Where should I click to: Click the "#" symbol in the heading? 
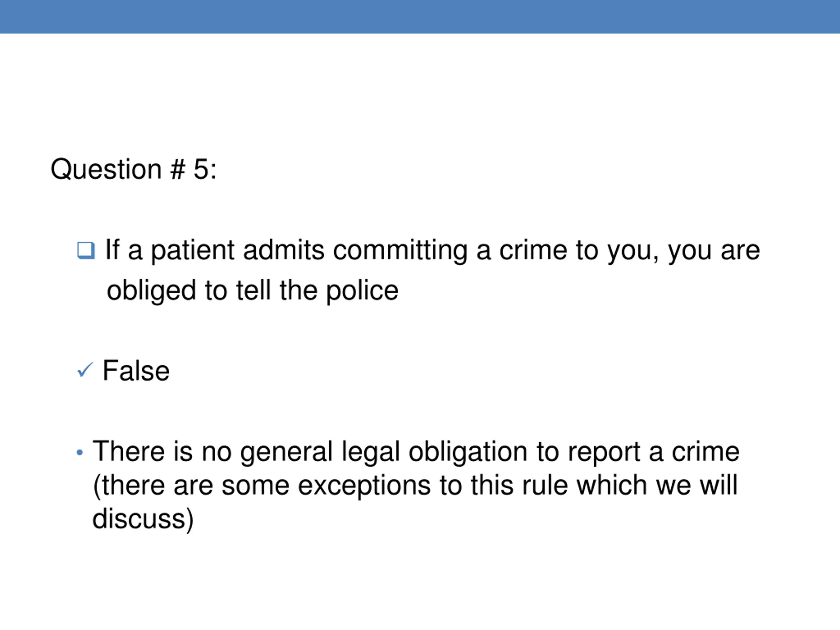178,169
